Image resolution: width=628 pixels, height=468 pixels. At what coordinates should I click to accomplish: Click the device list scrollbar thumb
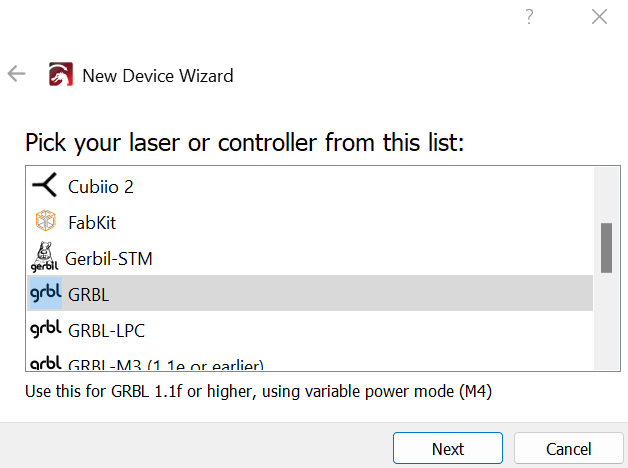click(606, 247)
